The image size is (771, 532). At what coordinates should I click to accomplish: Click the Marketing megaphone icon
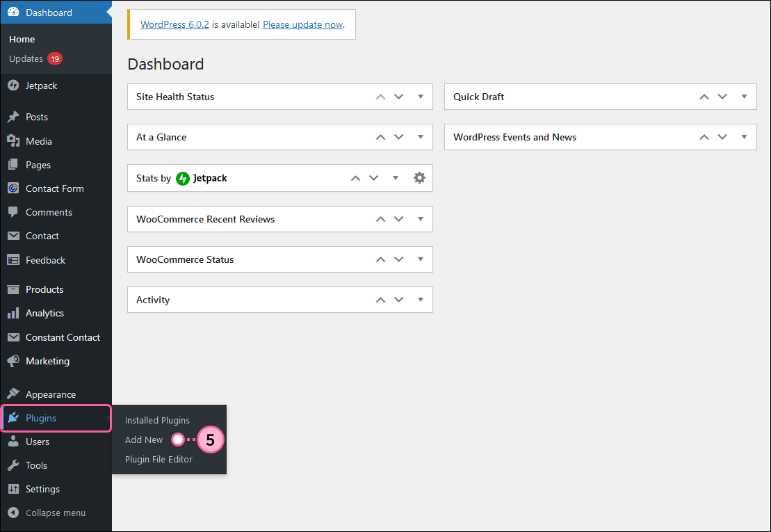click(x=13, y=361)
